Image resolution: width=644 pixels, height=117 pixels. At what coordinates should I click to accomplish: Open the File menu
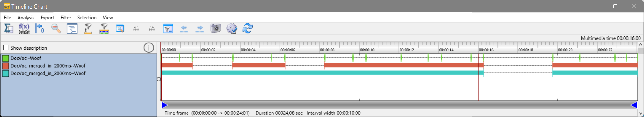7,18
